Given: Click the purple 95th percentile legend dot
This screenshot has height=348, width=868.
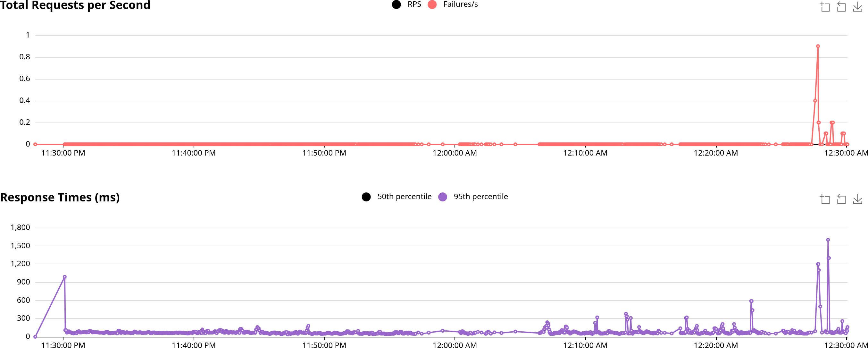Looking at the screenshot, I should click(442, 197).
